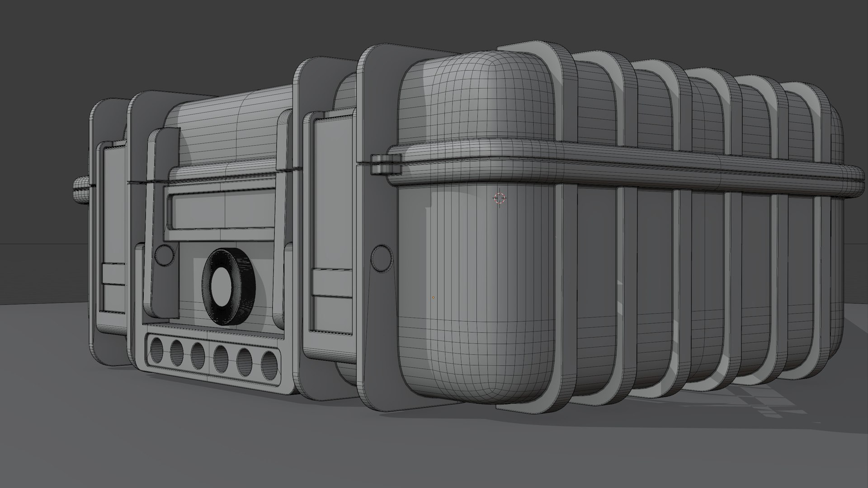Viewport: 868px width, 488px height.
Task: Click the small hinge clip on the case seam
Action: [x=387, y=164]
